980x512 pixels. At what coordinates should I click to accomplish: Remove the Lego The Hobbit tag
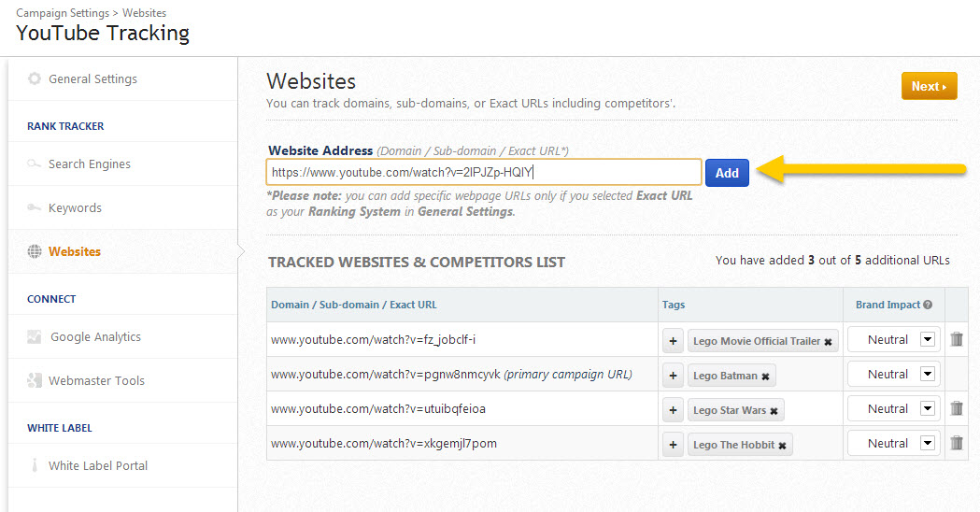(782, 446)
